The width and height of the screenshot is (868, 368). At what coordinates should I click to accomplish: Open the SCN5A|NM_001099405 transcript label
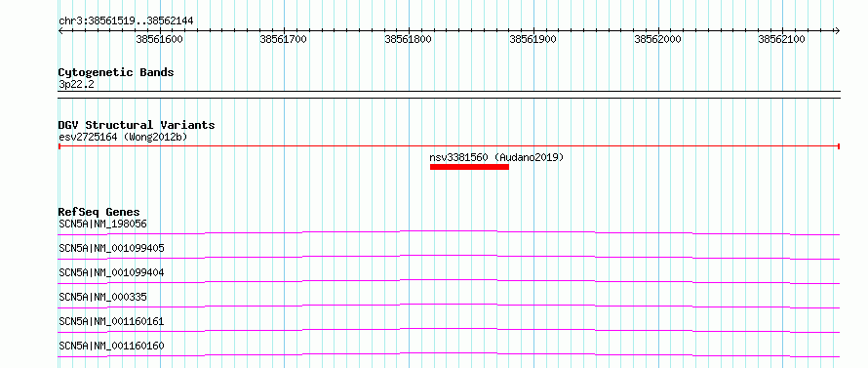111,248
